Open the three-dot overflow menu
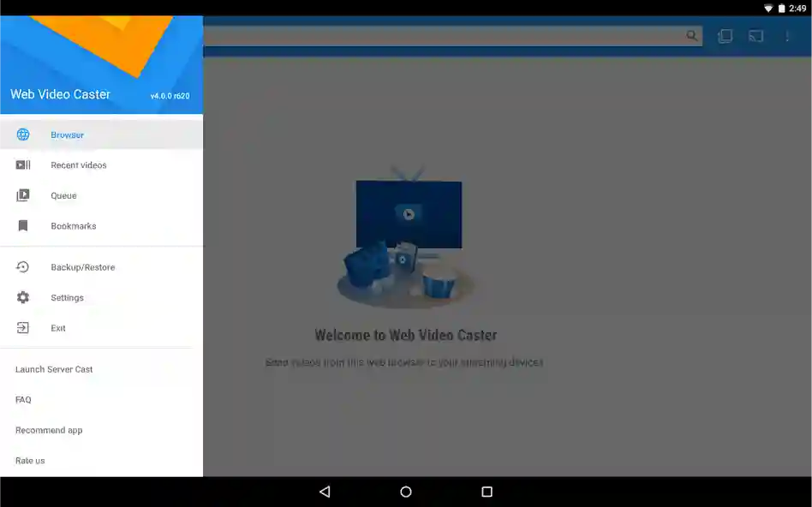The height and width of the screenshot is (507, 812). pyautogui.click(x=787, y=36)
